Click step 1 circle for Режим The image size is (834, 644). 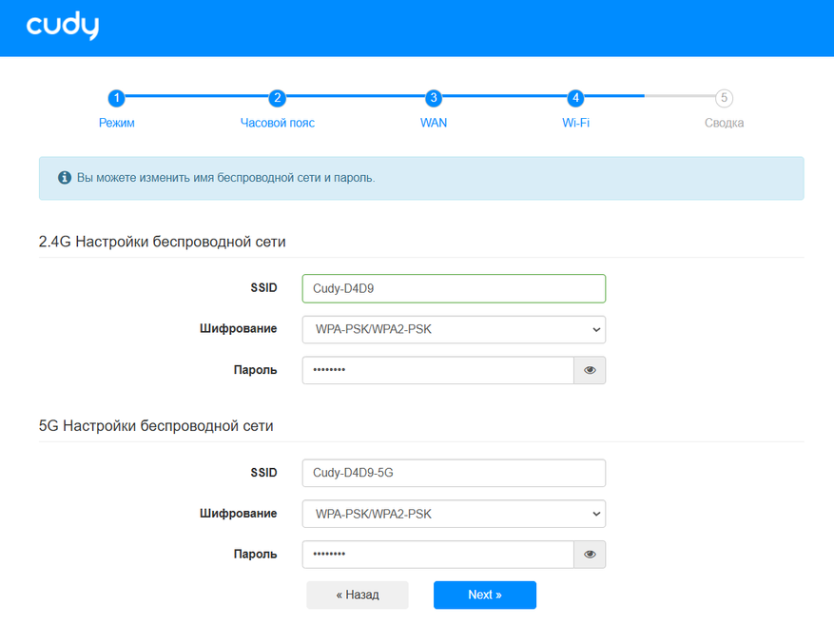pyautogui.click(x=116, y=98)
